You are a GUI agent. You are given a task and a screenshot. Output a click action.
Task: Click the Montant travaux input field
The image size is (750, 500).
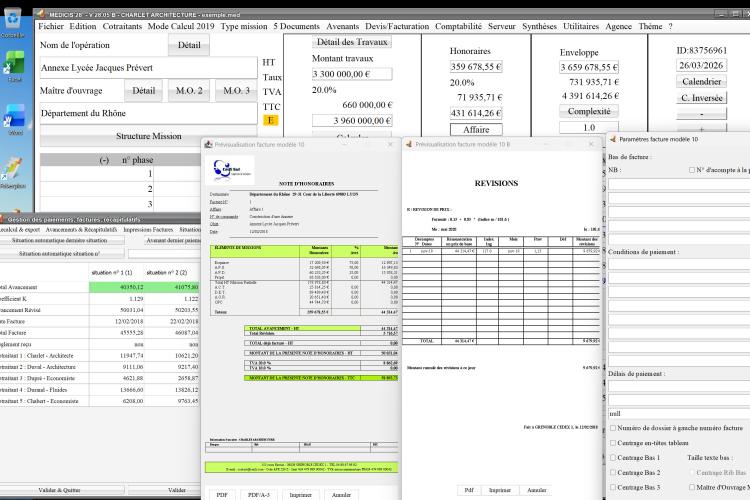352,74
